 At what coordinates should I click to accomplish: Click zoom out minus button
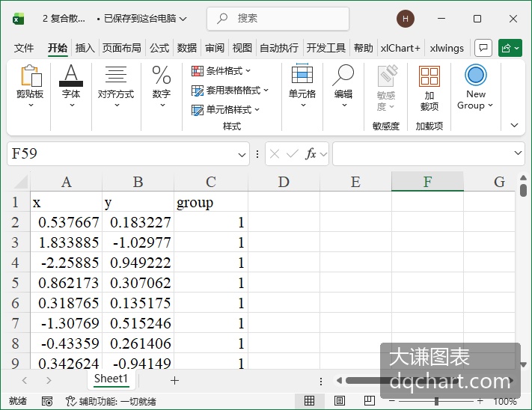tap(391, 401)
